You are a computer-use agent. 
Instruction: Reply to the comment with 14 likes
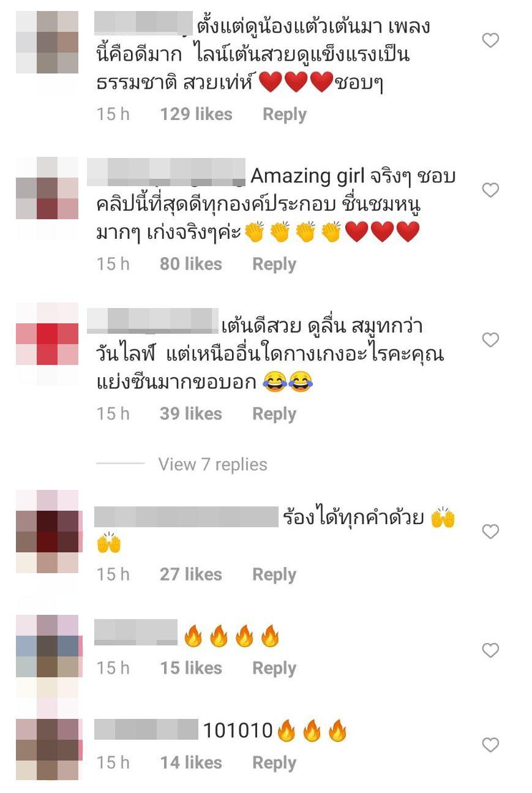coord(274,763)
